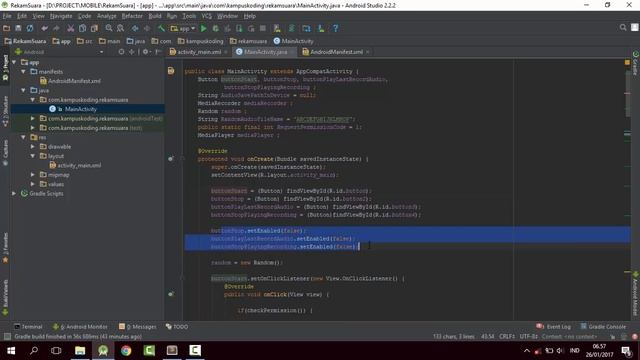Click the Find magnifier icon
This screenshot has height=360, width=640.
pyautogui.click(x=109, y=28)
